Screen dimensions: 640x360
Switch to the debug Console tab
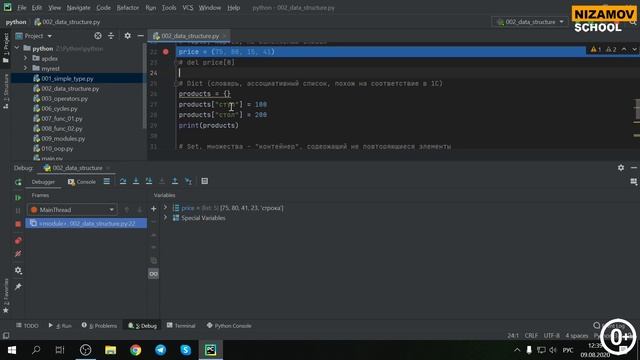coord(82,182)
